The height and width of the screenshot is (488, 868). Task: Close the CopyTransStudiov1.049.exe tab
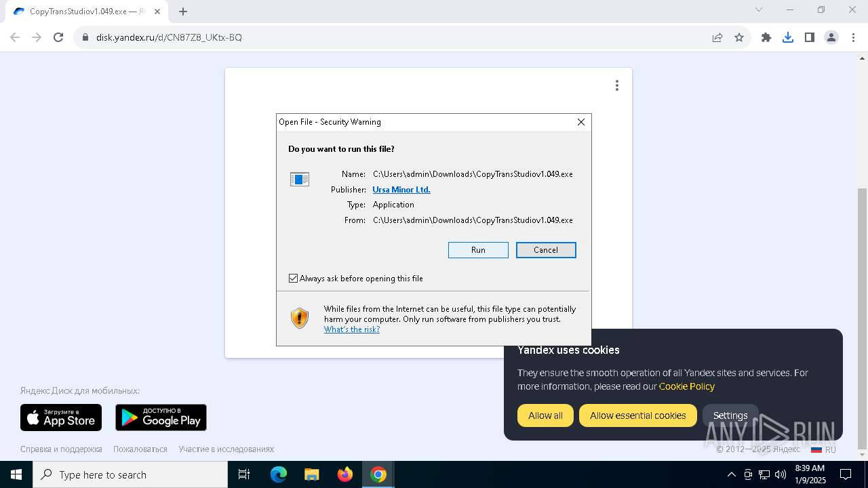click(x=157, y=12)
